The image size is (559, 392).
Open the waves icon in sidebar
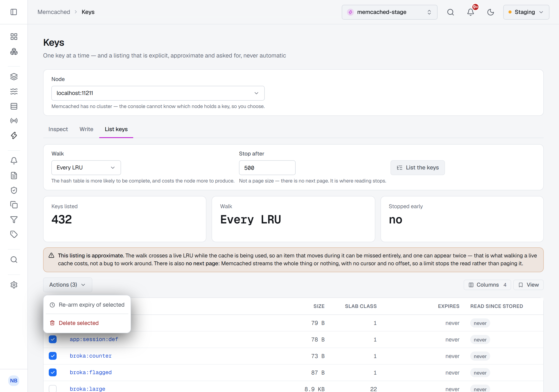point(14,91)
